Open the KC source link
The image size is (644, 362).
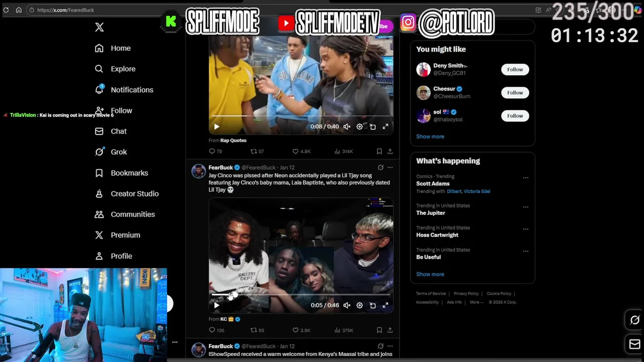click(230, 319)
